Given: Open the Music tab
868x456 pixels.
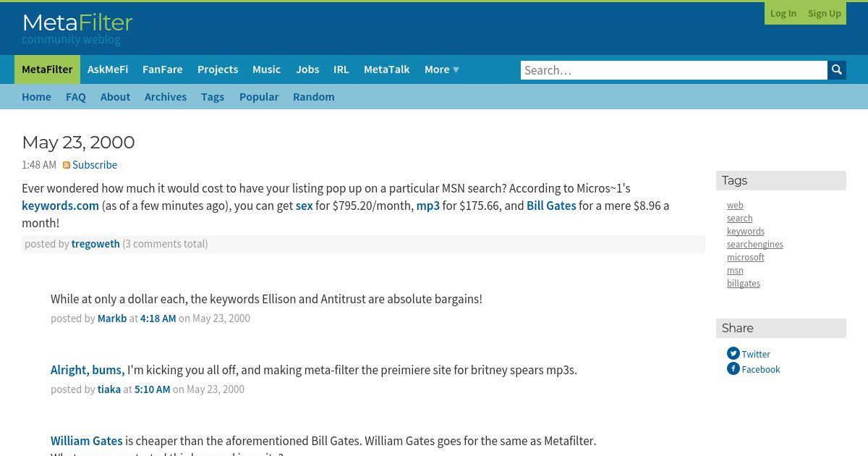Looking at the screenshot, I should [x=266, y=69].
